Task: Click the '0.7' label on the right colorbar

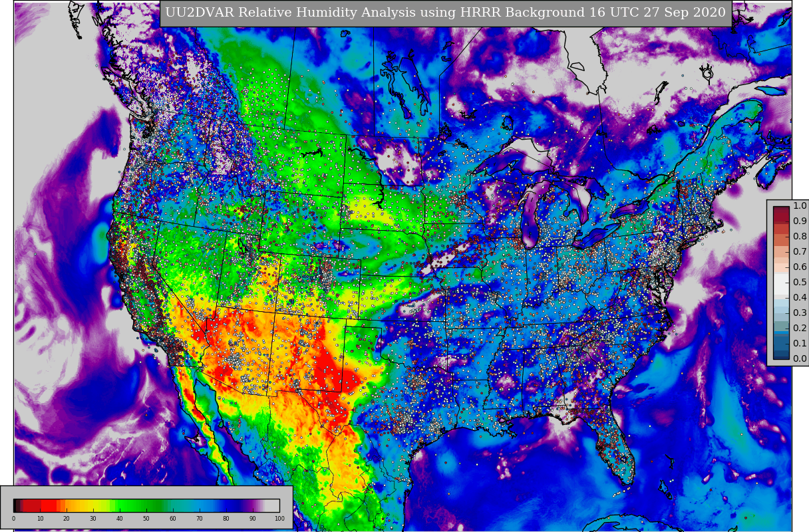Action: [800, 252]
